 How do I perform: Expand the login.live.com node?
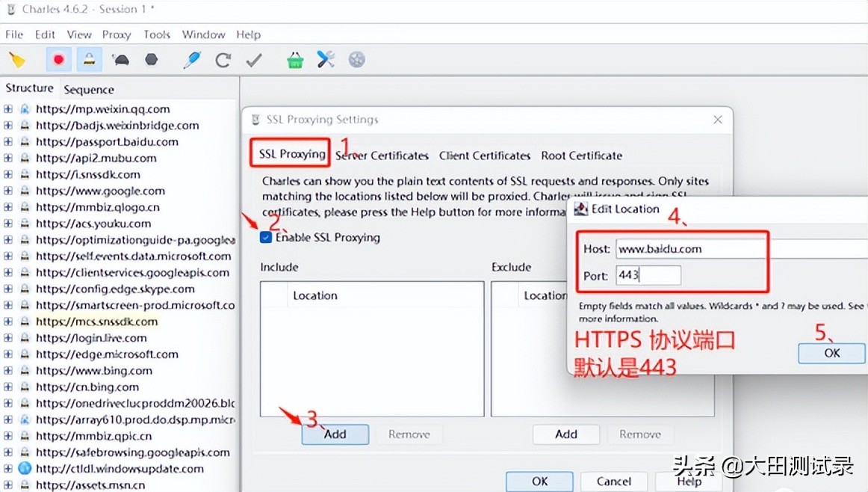8,338
